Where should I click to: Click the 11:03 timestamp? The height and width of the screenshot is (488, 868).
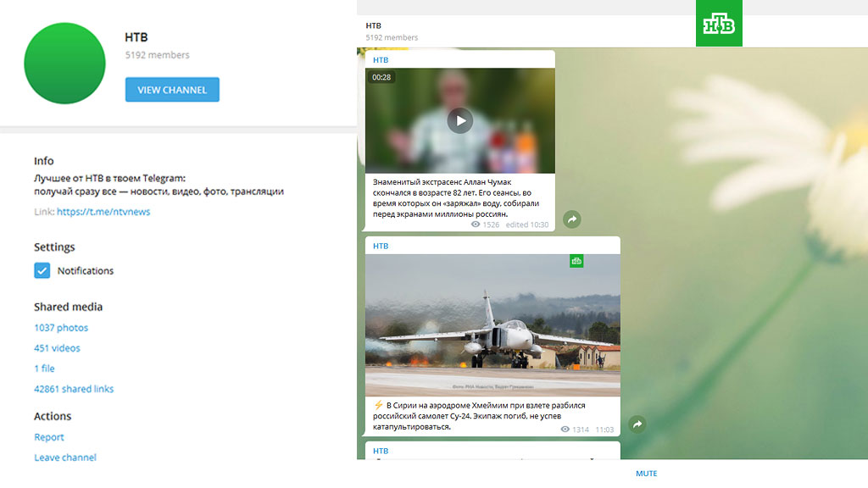(x=604, y=430)
